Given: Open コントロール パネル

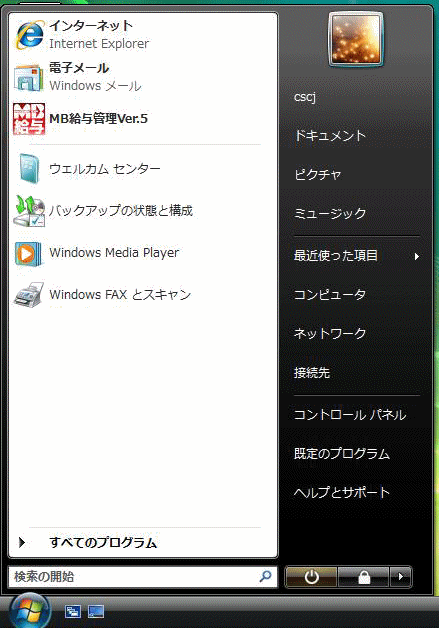Looking at the screenshot, I should coord(350,415).
